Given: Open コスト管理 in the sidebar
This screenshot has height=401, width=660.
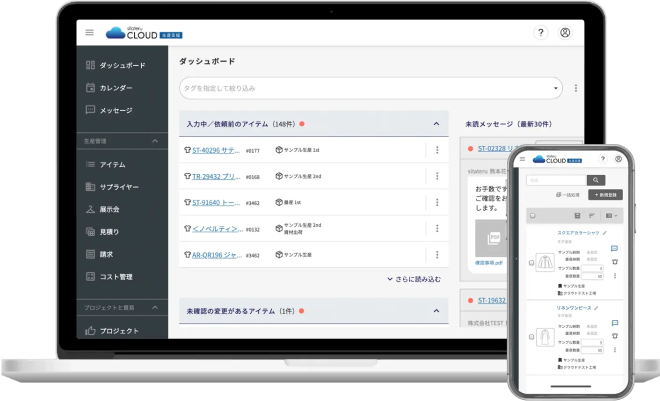Looking at the screenshot, I should click(109, 276).
